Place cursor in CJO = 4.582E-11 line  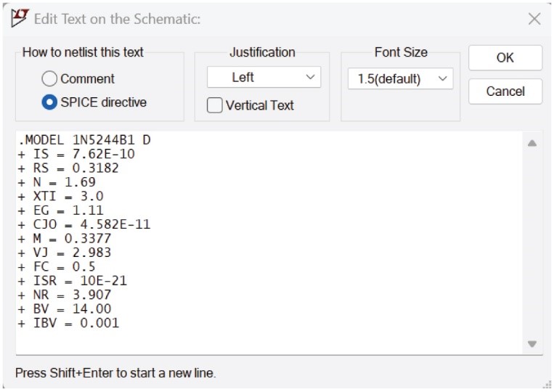click(x=85, y=224)
